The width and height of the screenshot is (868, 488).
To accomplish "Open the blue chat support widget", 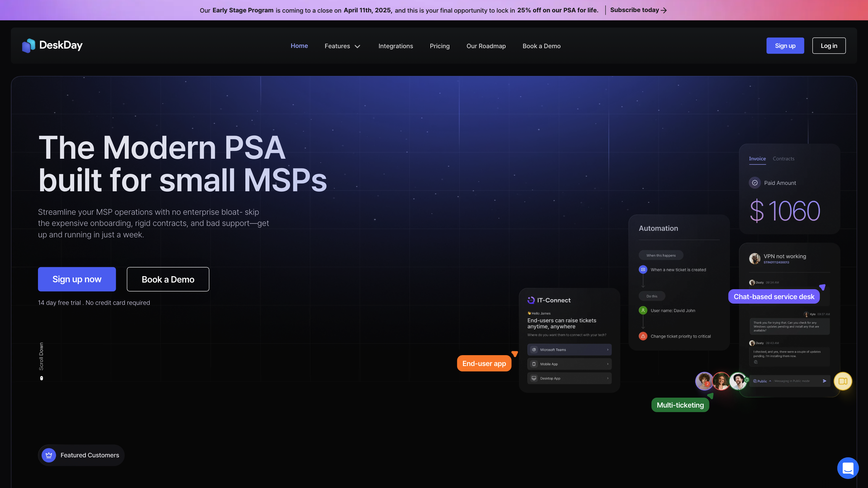I will [x=848, y=468].
